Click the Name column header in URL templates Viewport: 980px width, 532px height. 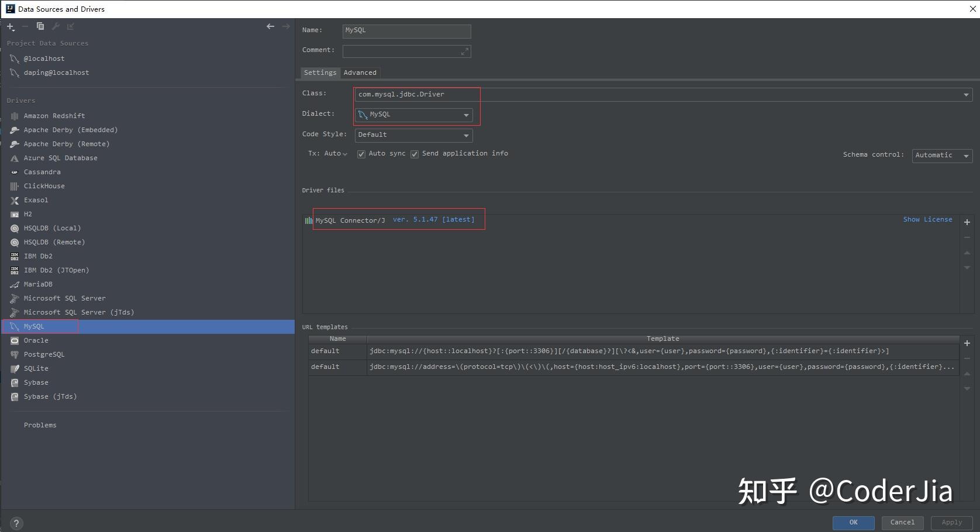[x=338, y=339]
